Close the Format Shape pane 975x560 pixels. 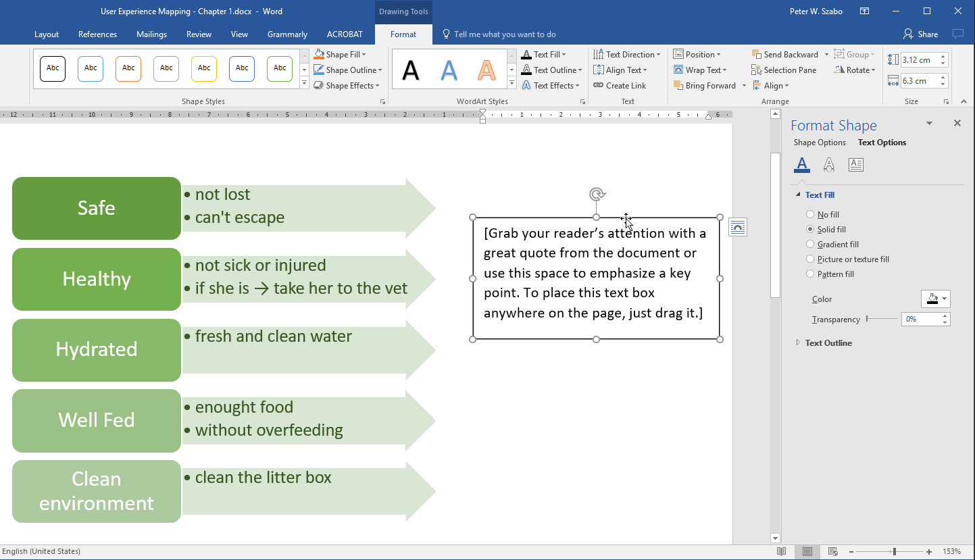957,123
